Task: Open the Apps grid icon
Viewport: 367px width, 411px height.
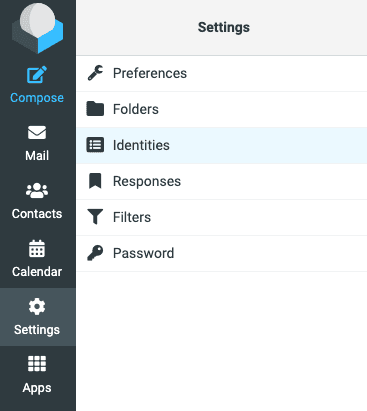Action: 37,364
